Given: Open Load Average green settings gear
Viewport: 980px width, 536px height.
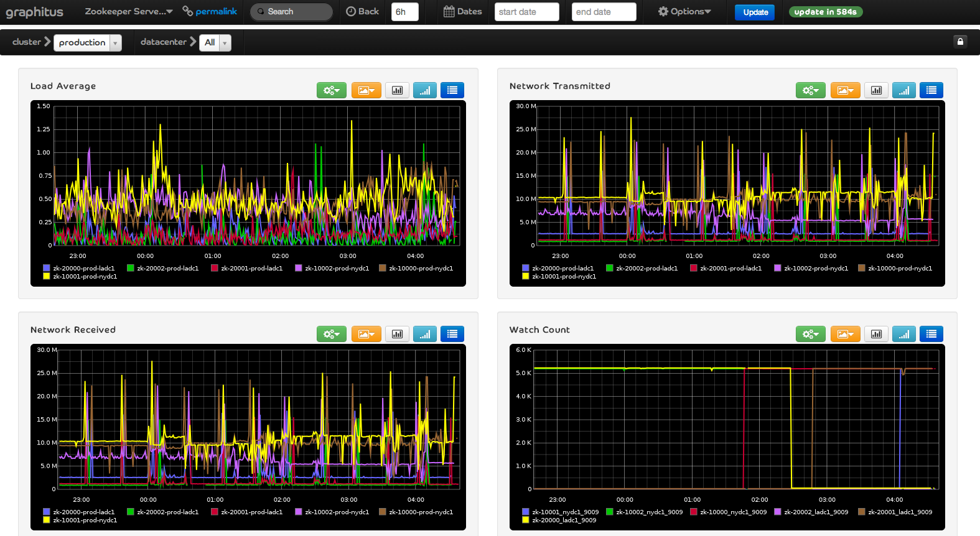Looking at the screenshot, I should pos(332,90).
